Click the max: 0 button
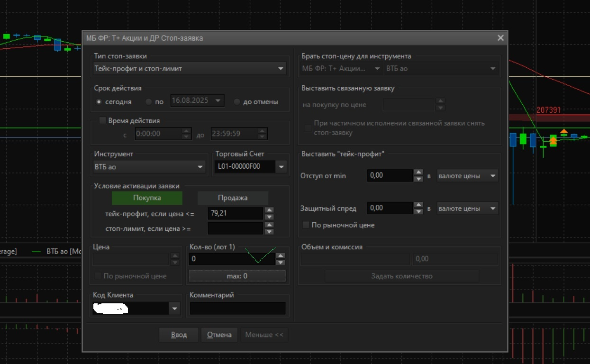Screen dimensions: 590x364 (237, 276)
